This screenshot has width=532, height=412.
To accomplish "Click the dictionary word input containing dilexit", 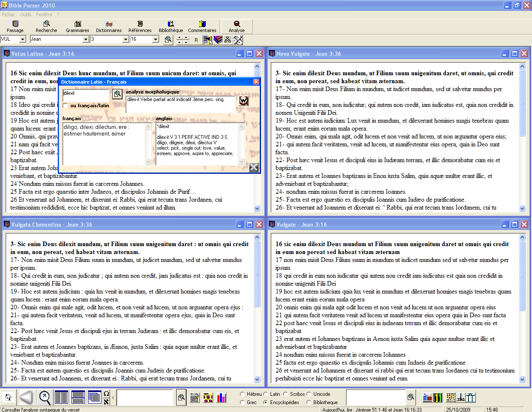I will click(x=86, y=95).
